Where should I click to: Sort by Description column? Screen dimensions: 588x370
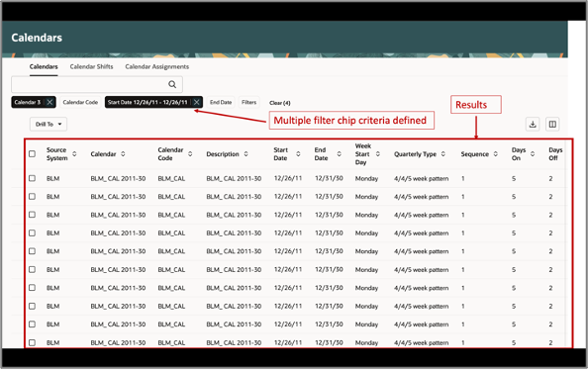click(x=246, y=154)
